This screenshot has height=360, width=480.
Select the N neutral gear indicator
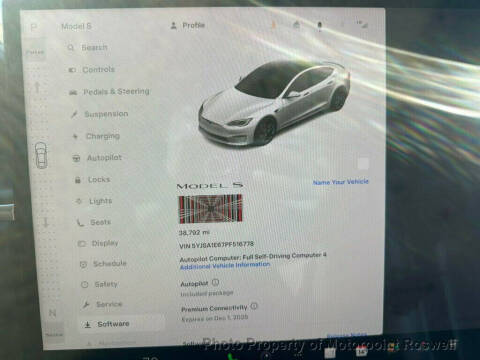(52, 313)
